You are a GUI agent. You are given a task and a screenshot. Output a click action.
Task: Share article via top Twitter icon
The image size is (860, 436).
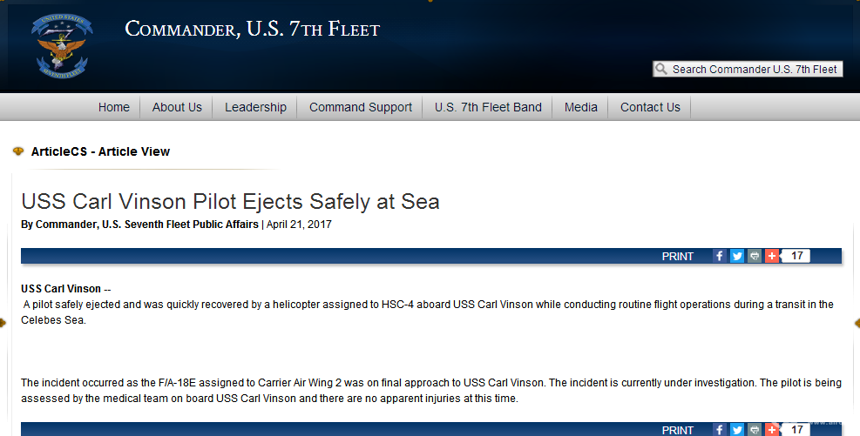pos(737,256)
